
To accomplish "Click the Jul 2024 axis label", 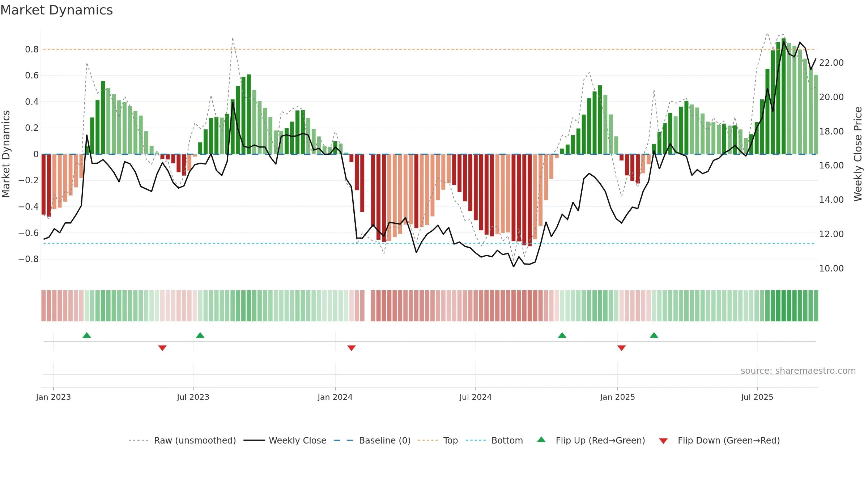I will 476,397.
